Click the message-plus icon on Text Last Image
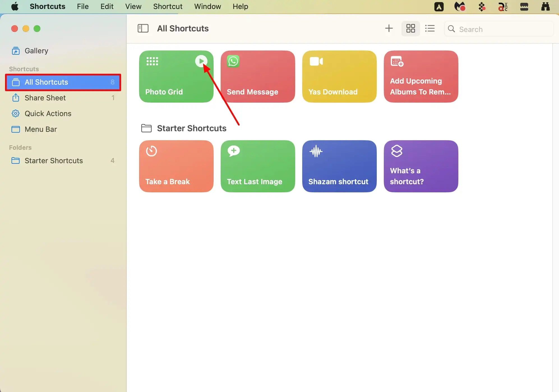559x392 pixels. [x=234, y=151]
